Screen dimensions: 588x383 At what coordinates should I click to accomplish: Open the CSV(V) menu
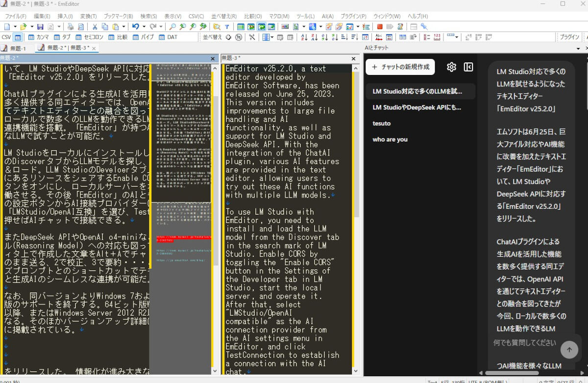click(x=196, y=16)
